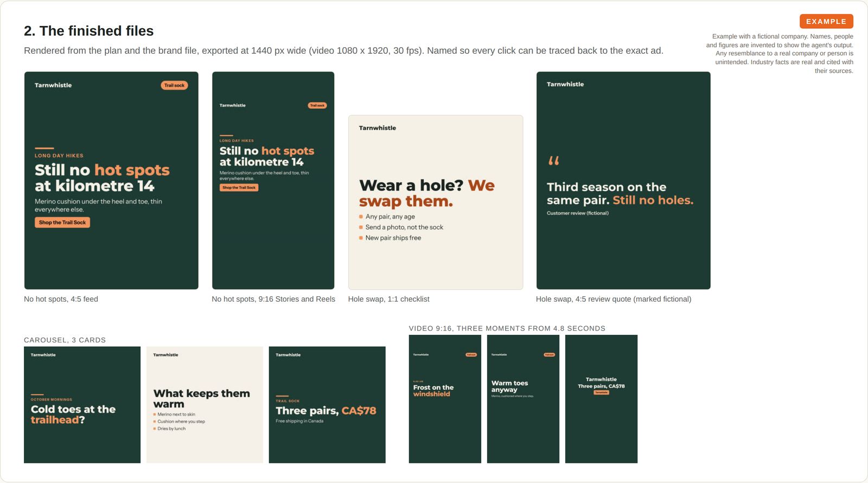Click the orange quotation mark icon in the review ad
Screen dimensions: 868x483
(x=553, y=161)
